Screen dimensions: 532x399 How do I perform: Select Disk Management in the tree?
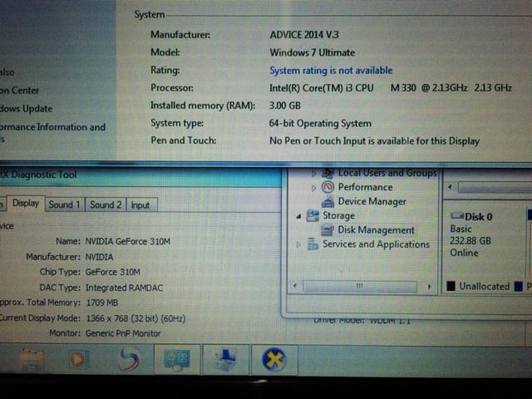(x=376, y=229)
